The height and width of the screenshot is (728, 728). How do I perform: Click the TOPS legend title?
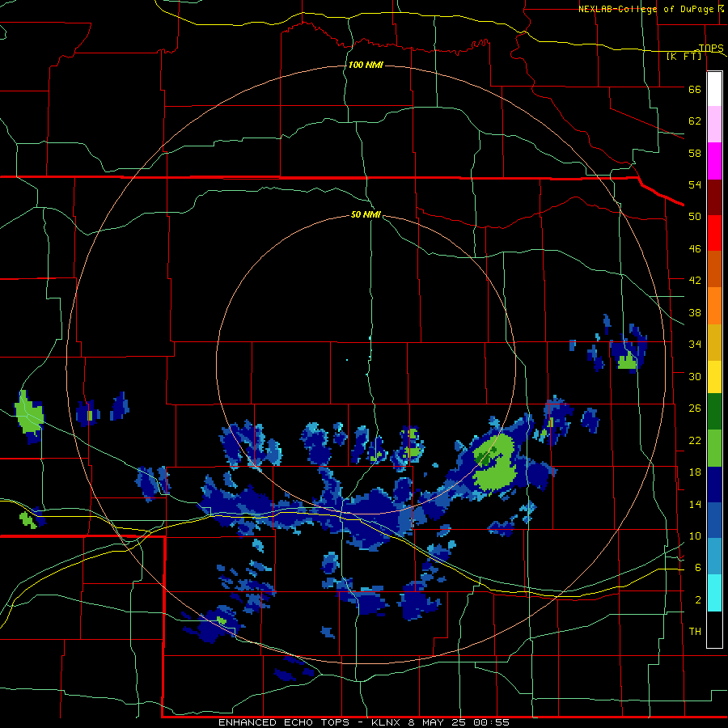pyautogui.click(x=711, y=48)
